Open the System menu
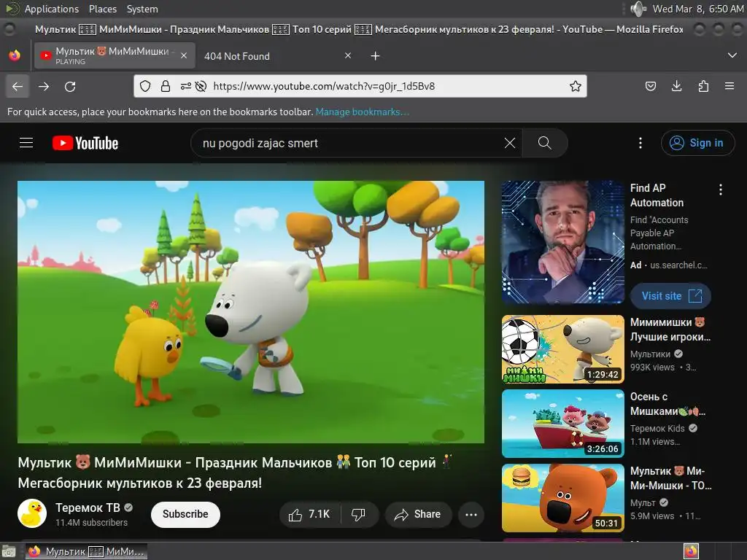 pyautogui.click(x=142, y=9)
